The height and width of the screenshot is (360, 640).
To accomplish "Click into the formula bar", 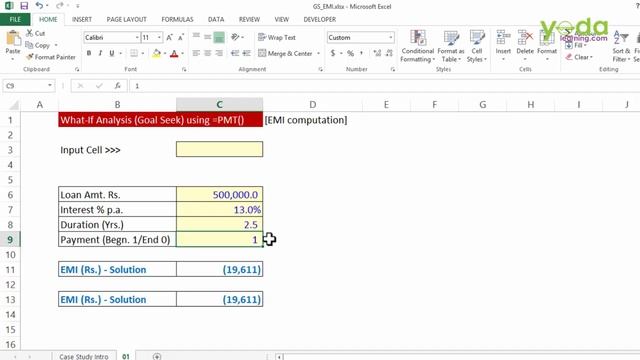I will [384, 86].
